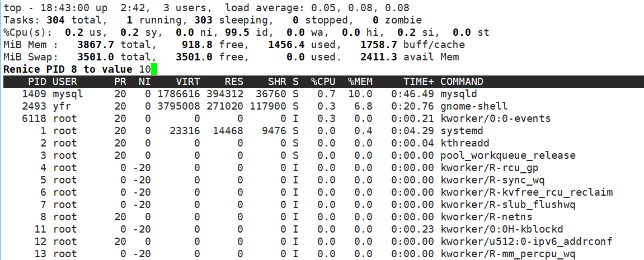Click the 2411.3 avail Mem value

pos(379,57)
